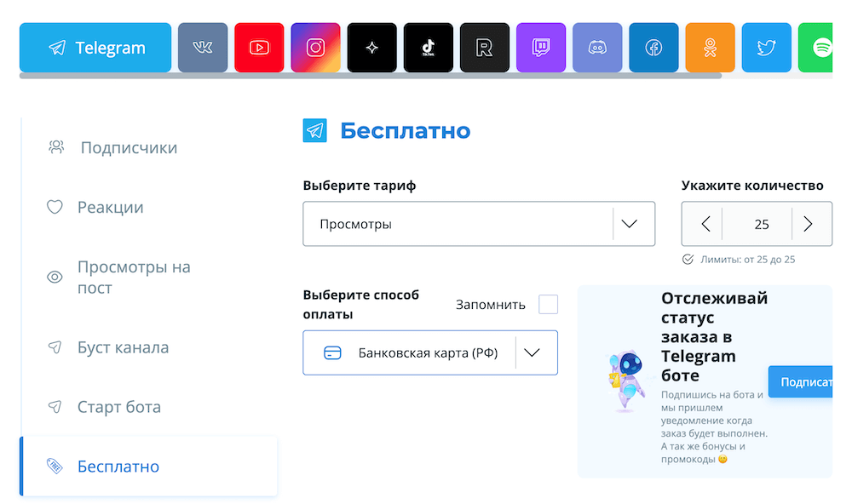Select the Instagram platform icon
Image resolution: width=852 pixels, height=504 pixels.
tap(316, 48)
